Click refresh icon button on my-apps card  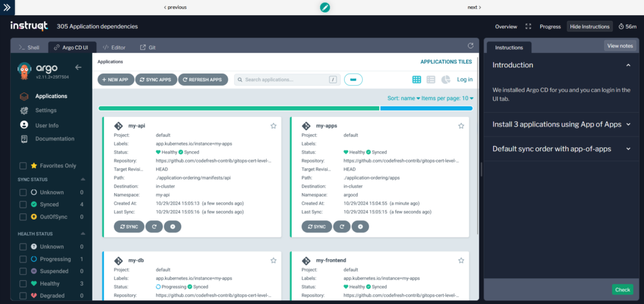[x=341, y=227]
